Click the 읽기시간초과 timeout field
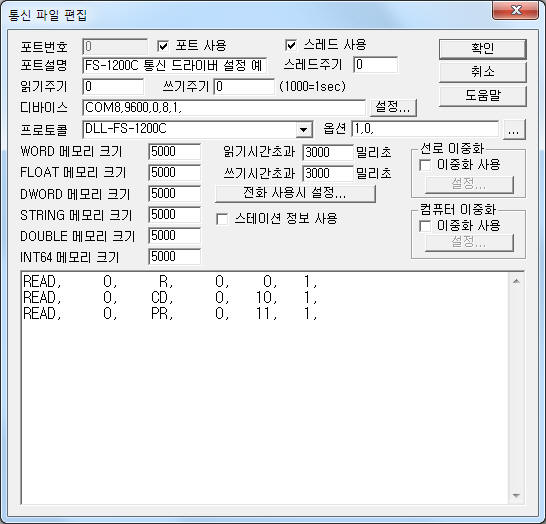Image resolution: width=546 pixels, height=524 pixels. pyautogui.click(x=328, y=152)
